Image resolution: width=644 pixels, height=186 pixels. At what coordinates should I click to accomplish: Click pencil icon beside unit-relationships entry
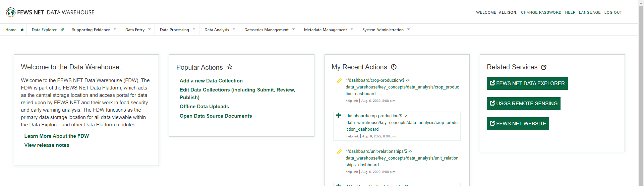coord(339,152)
